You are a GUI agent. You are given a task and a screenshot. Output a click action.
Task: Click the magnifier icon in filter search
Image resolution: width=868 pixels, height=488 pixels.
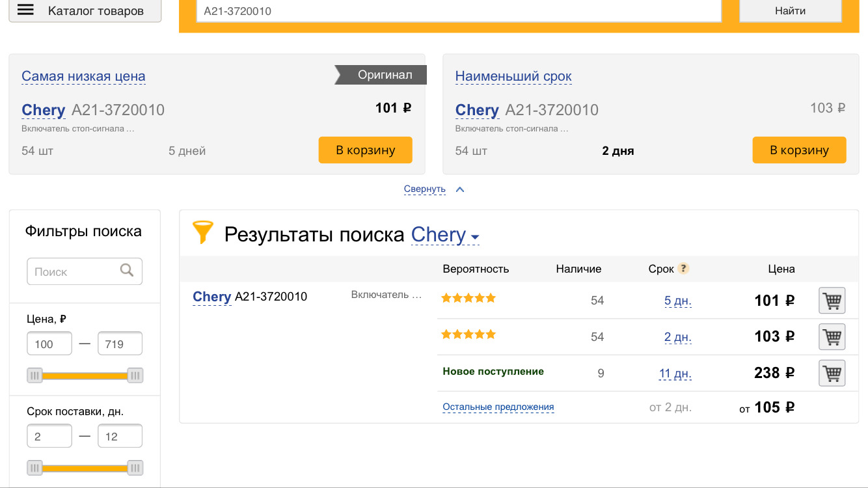point(128,270)
